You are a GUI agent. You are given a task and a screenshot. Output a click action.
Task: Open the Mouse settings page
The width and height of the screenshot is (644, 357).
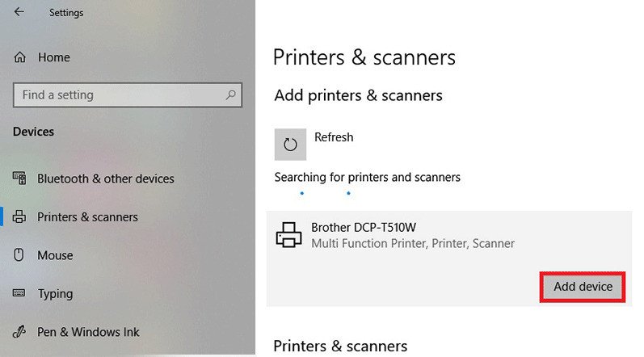tap(55, 255)
